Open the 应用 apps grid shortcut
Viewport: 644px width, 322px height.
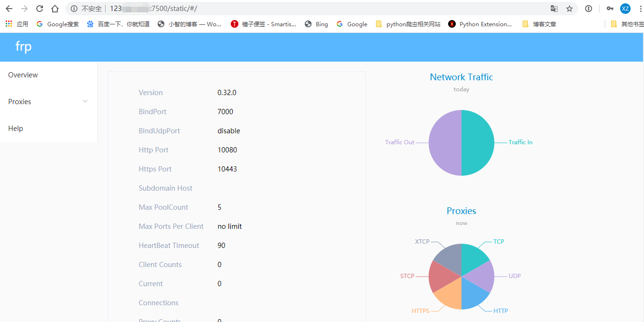[17, 24]
